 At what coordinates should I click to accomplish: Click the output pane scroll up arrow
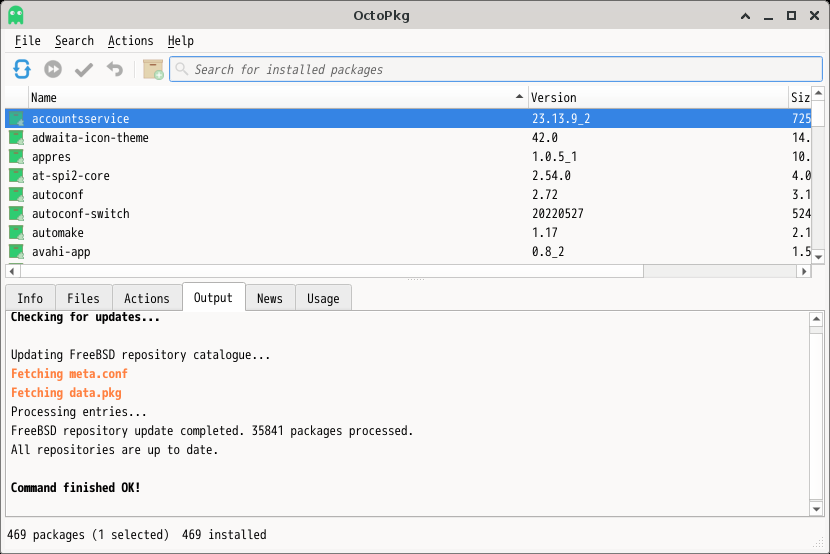816,319
